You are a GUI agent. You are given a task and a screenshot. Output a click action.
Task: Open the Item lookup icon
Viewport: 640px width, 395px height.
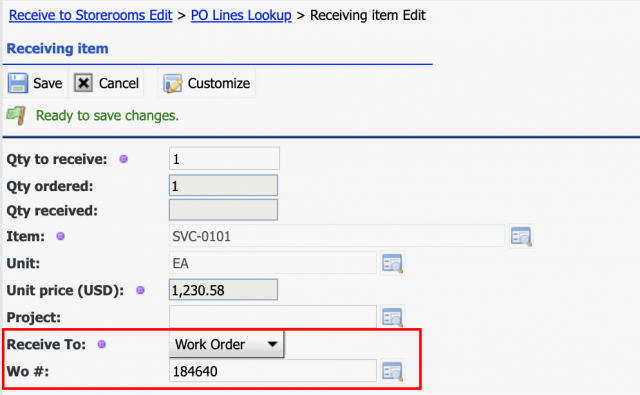(x=521, y=236)
